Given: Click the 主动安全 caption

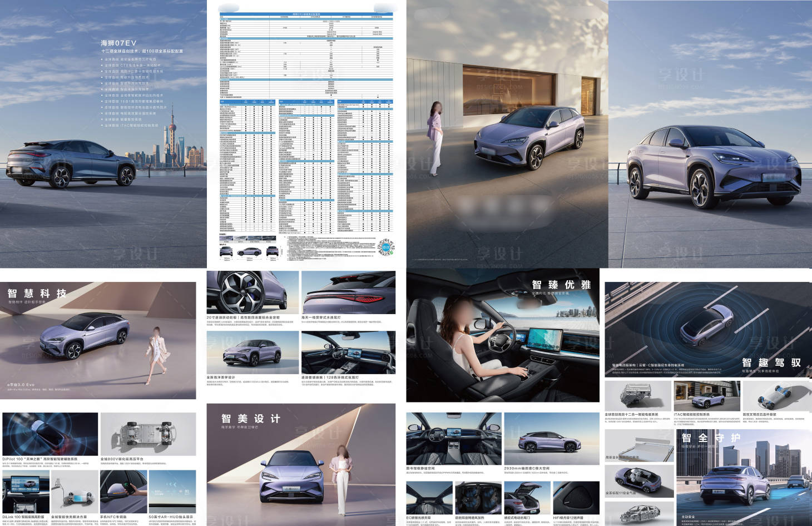Looking at the screenshot, I should pyautogui.click(x=689, y=517).
